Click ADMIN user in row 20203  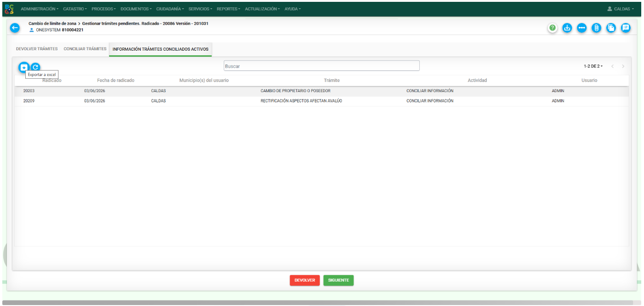(x=558, y=91)
